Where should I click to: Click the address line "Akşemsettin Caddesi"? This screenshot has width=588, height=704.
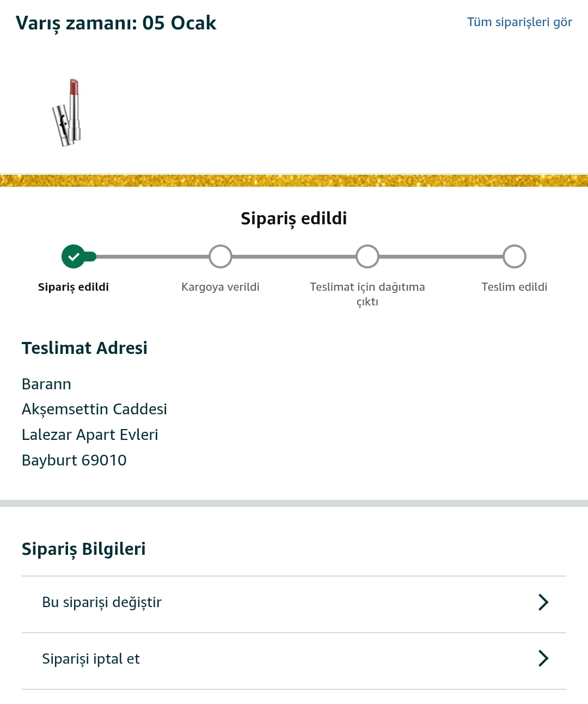[94, 409]
